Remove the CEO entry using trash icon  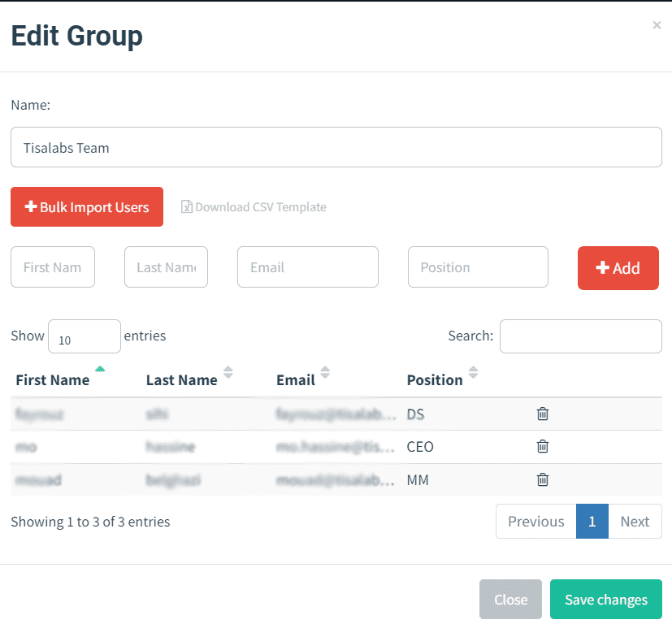[543, 446]
